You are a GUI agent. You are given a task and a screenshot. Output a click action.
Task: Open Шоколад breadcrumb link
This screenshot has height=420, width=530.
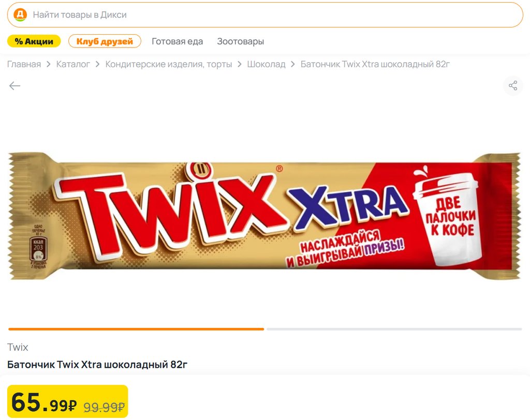point(266,64)
